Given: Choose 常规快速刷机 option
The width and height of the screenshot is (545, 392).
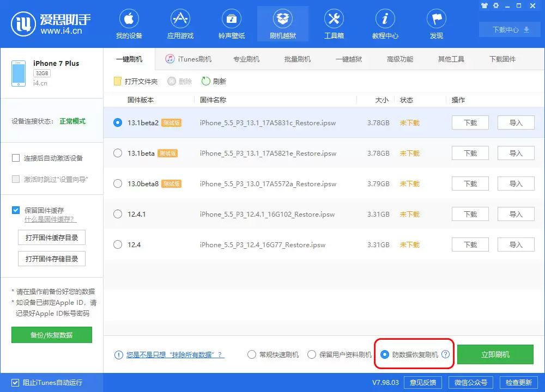Looking at the screenshot, I should [x=252, y=354].
